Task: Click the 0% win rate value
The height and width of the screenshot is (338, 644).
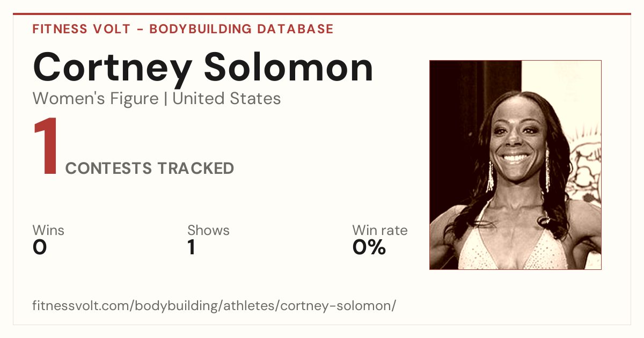Action: pos(369,247)
